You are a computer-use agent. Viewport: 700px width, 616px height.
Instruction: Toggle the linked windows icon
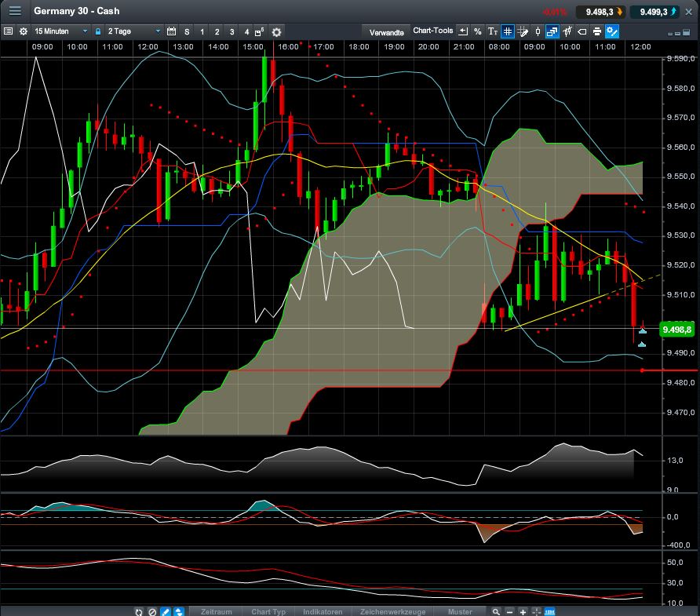coord(552,31)
